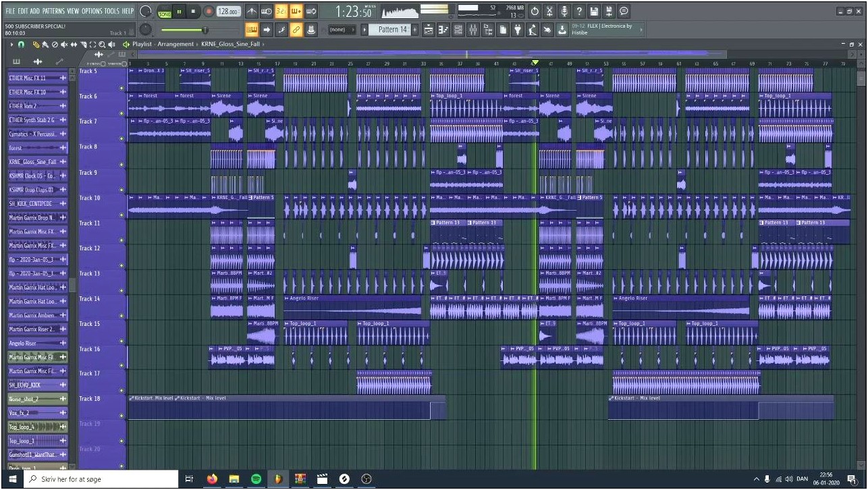Mute Track 10 using its green dot
868x490 pixels.
coord(121,215)
